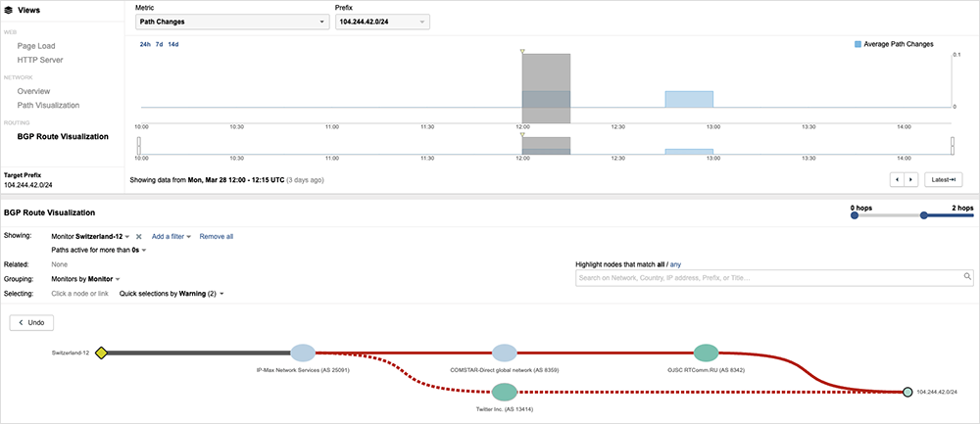Viewport: 980px width, 424px height.
Task: Select the IP-Max Network Services AS node
Action: point(303,353)
